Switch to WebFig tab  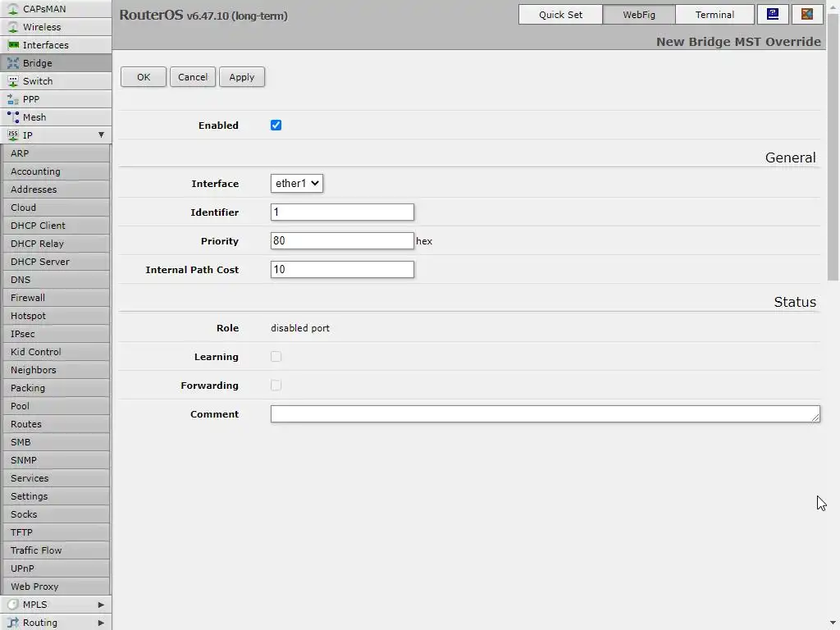click(x=638, y=15)
